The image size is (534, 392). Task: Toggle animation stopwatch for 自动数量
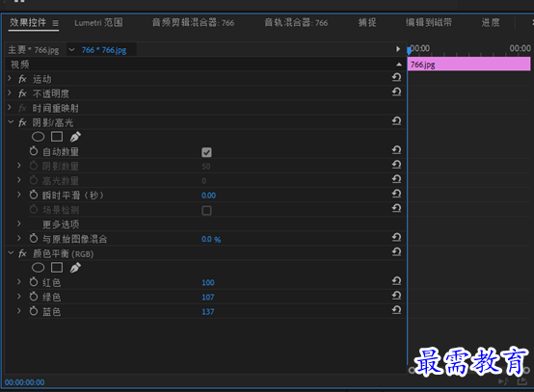34,151
